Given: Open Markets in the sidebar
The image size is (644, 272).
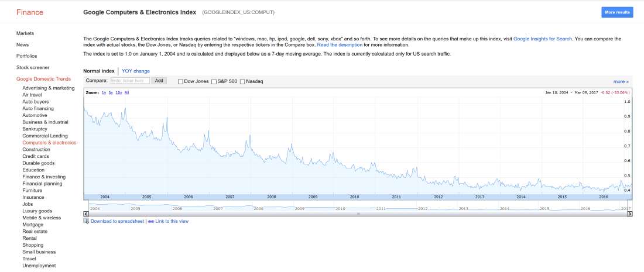Looking at the screenshot, I should click(25, 33).
